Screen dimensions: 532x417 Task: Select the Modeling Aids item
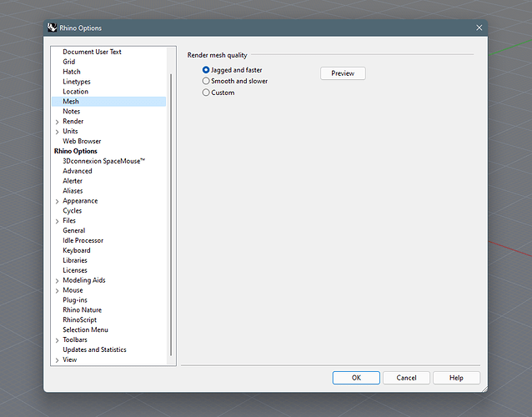[x=84, y=280]
